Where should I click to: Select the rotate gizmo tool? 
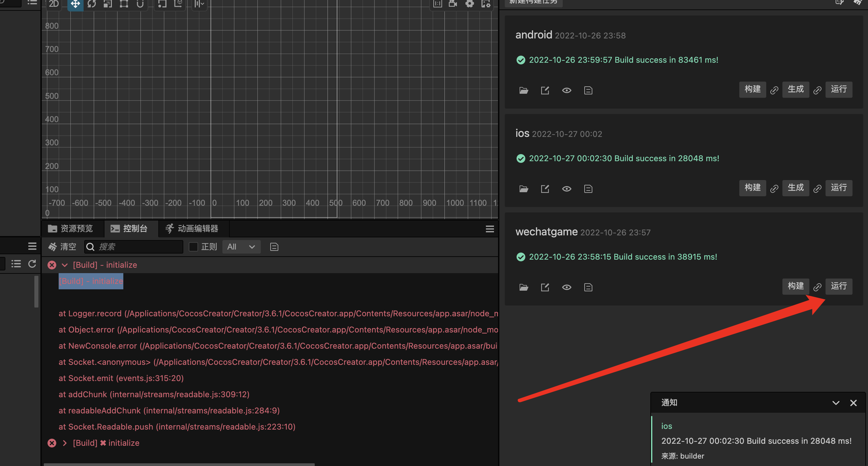tap(92, 4)
